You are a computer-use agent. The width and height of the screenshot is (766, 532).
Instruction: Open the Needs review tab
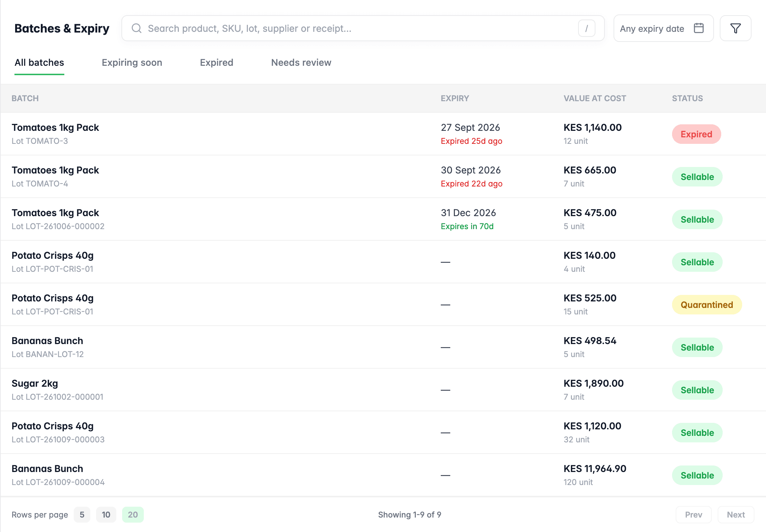301,63
